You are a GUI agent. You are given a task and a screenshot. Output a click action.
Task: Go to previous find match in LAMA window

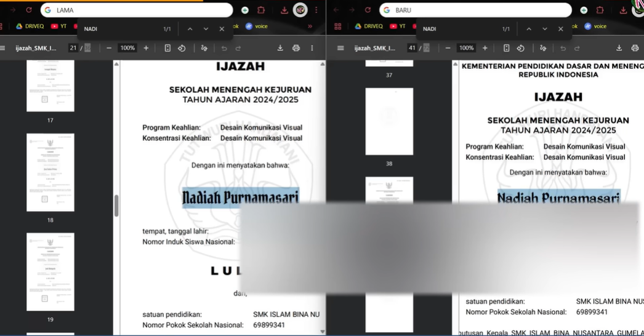190,29
